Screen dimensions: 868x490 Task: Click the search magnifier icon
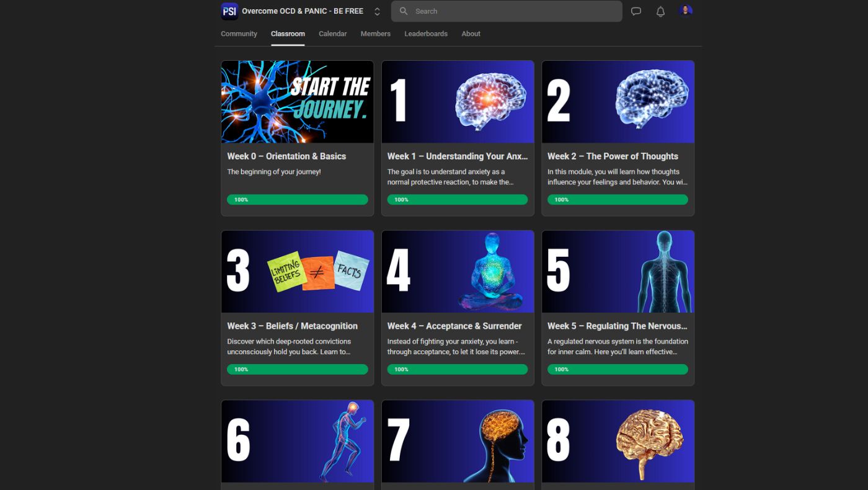point(404,11)
